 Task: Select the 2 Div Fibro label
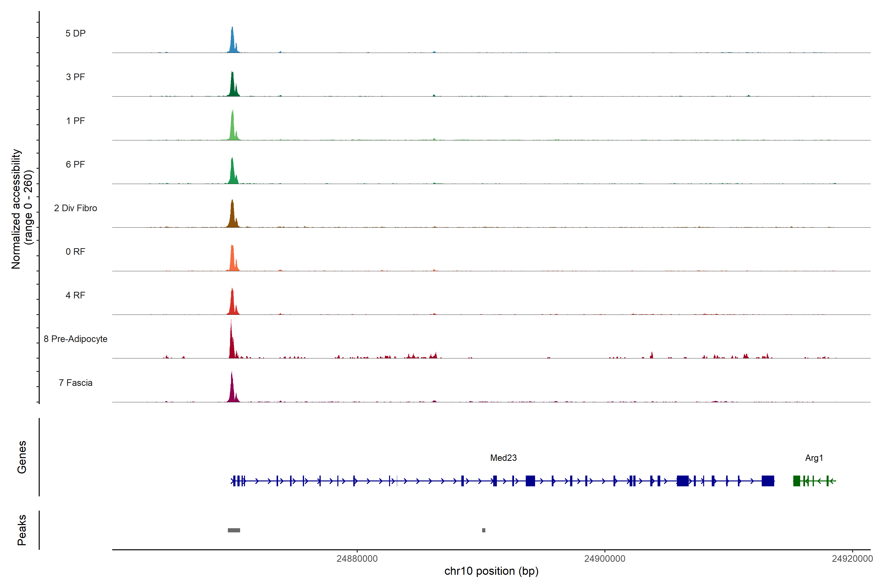tap(75, 208)
